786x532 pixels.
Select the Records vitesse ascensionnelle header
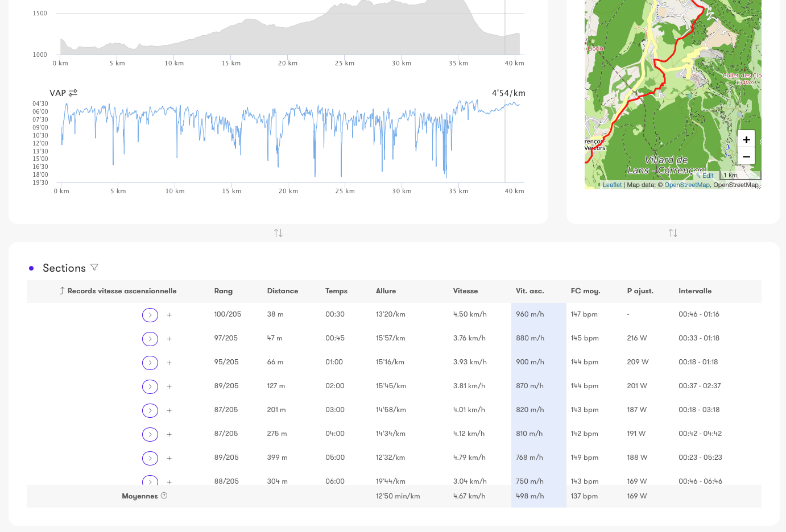[x=122, y=291]
